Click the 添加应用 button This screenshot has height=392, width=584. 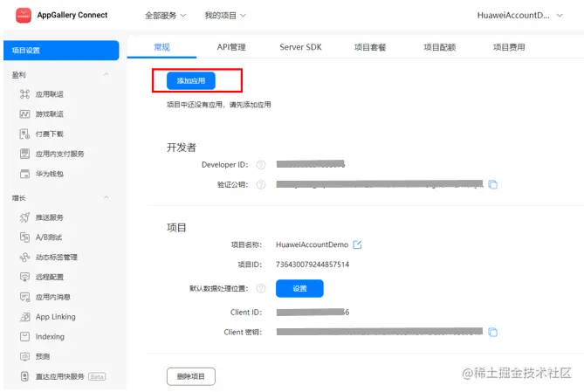pyautogui.click(x=191, y=80)
